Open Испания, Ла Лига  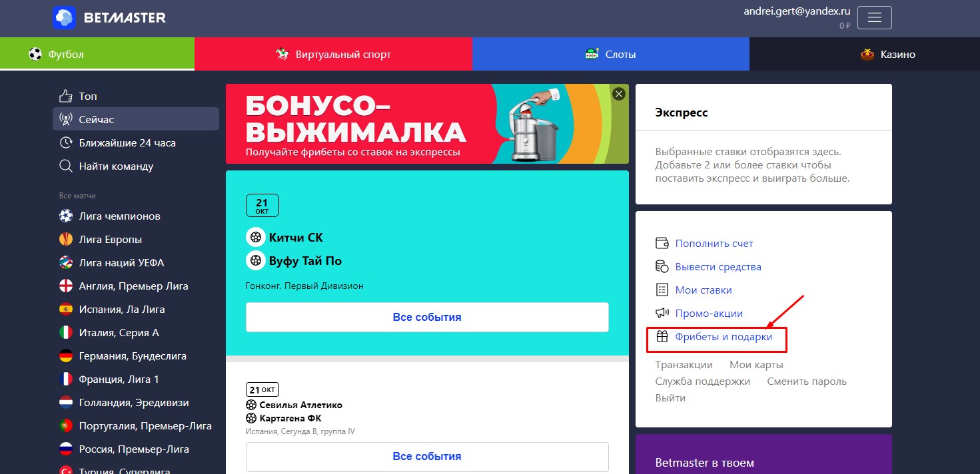point(136,310)
